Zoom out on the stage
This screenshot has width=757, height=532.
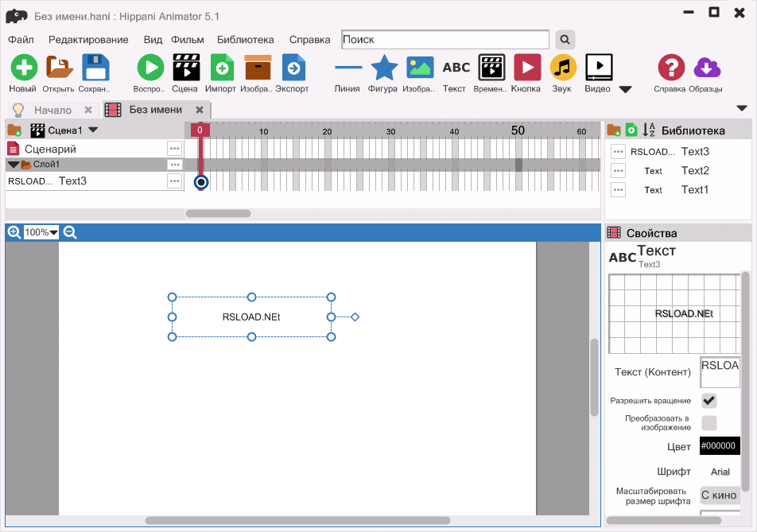point(70,232)
